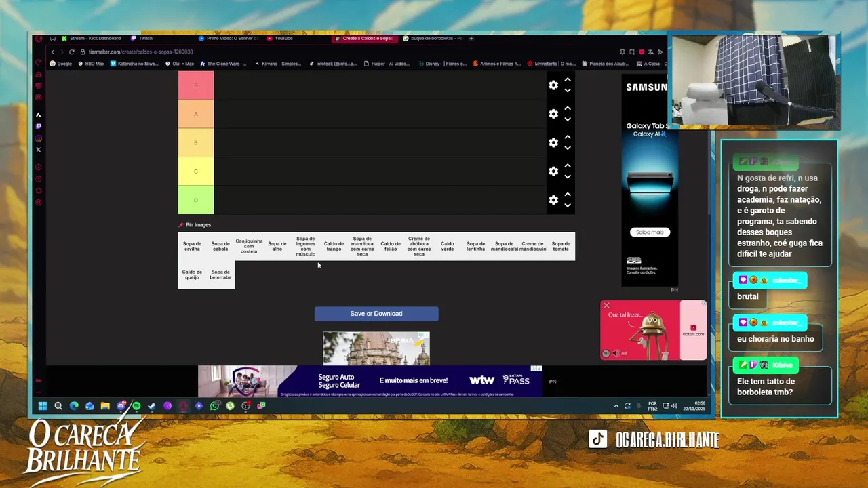Reload the tiermaker page
The width and height of the screenshot is (868, 488).
71,52
